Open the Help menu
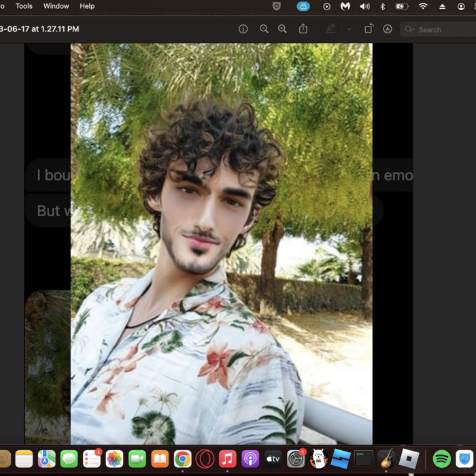Screen dimensions: 476x476 coord(87,6)
